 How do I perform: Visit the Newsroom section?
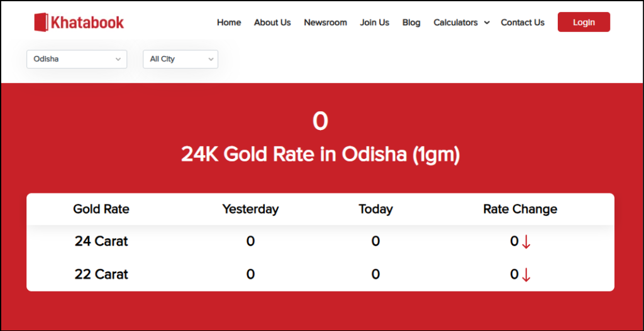point(325,23)
